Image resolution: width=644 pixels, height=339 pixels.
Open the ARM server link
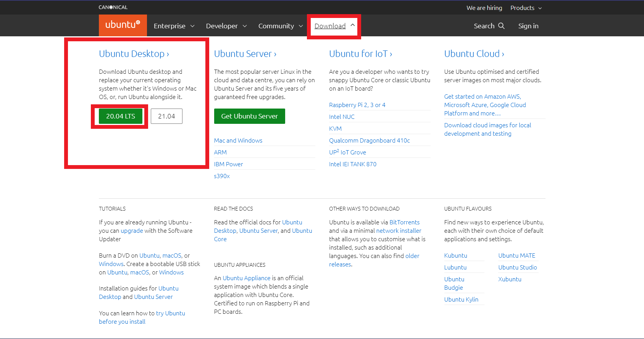[220, 152]
